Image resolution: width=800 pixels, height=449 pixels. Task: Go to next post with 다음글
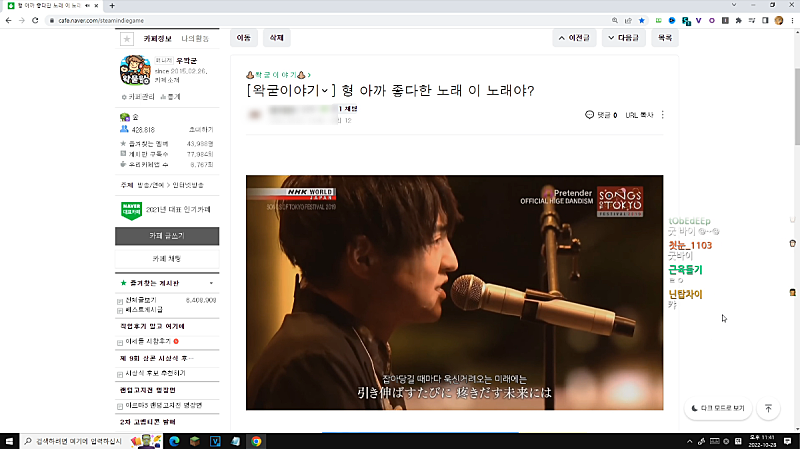(x=623, y=38)
